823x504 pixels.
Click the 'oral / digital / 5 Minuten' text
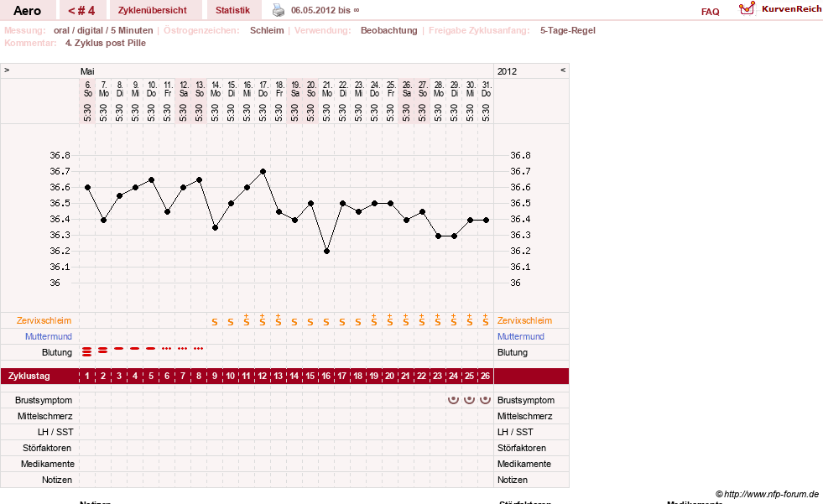(103, 30)
